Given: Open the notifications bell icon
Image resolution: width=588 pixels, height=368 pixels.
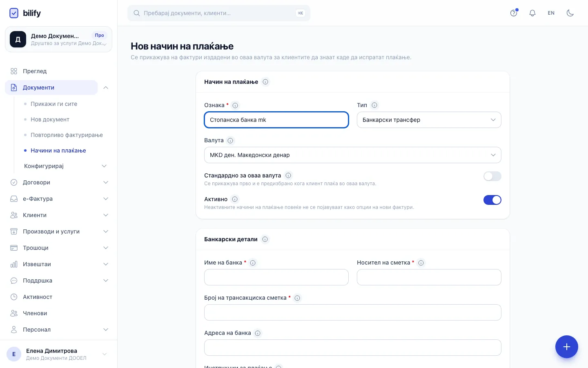Looking at the screenshot, I should (x=532, y=13).
